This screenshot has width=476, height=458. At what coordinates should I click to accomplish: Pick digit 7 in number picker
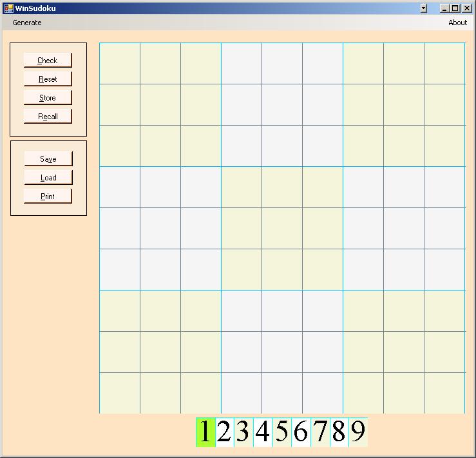click(x=320, y=432)
